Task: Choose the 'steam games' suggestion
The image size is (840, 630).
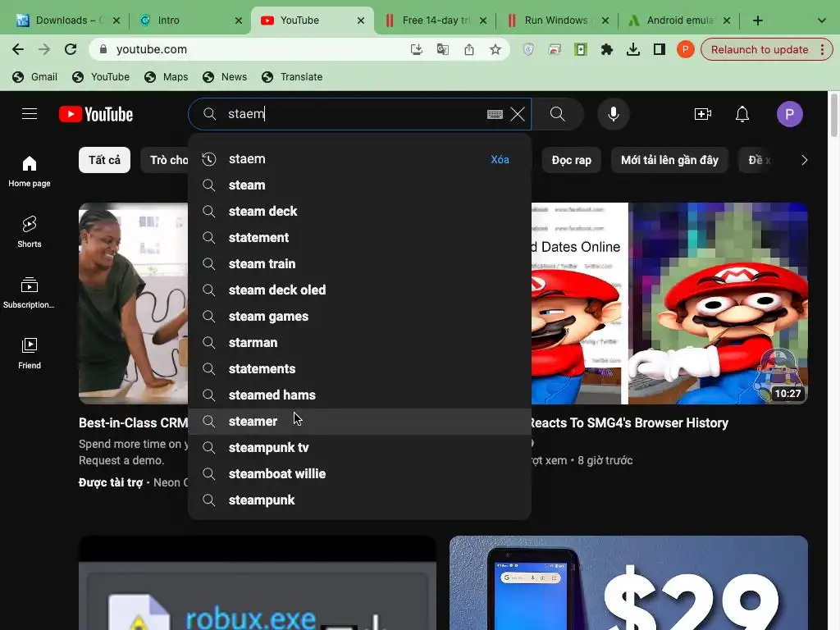Action: [x=359, y=317]
